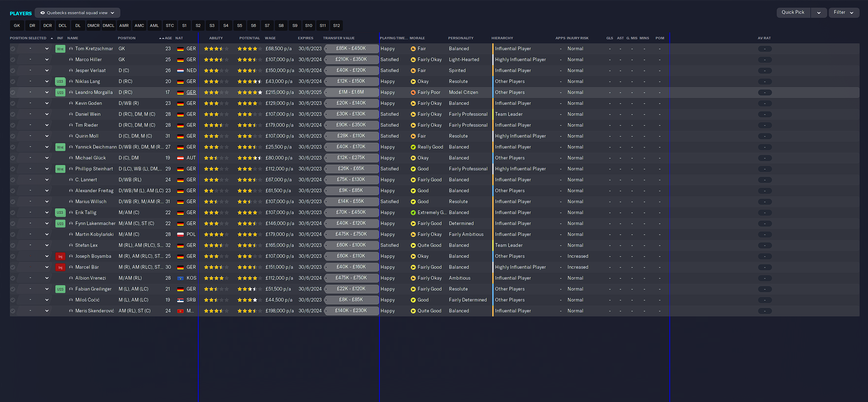Click Kosovo flag icon for Albion Vrenezi
Image resolution: width=868 pixels, height=402 pixels.
180,278
